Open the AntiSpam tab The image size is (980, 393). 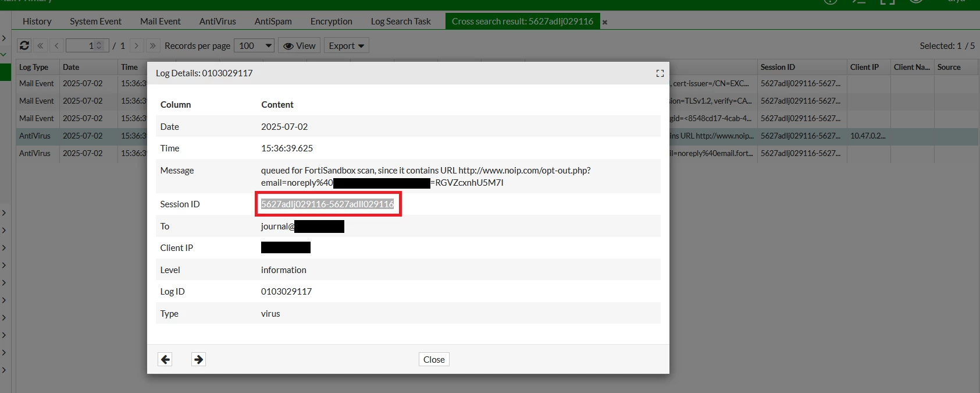pos(273,21)
